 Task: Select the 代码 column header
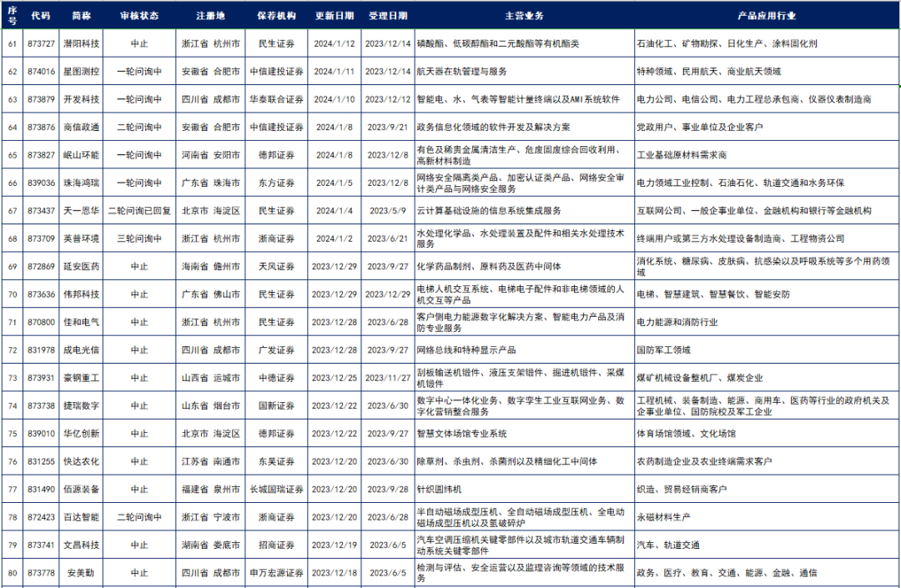coord(41,16)
